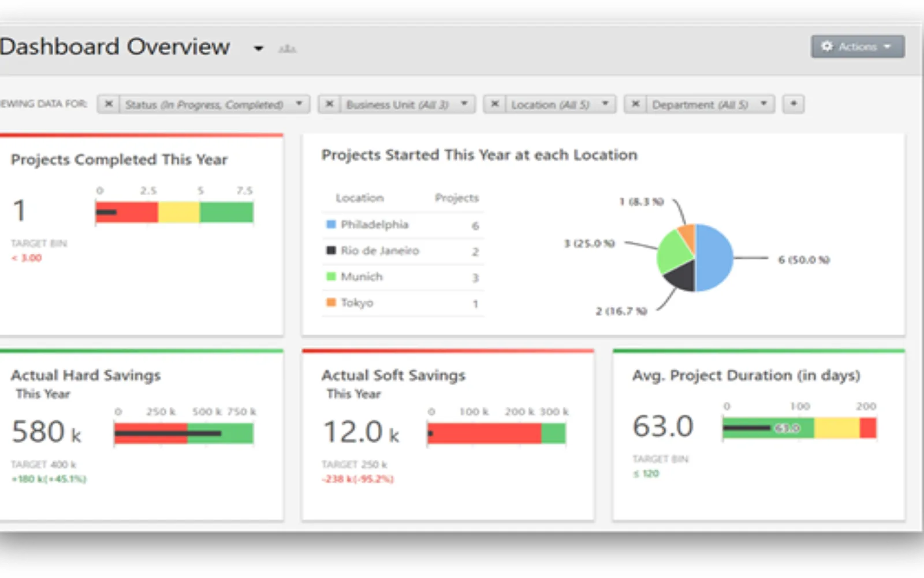Add a new filter with the plus button

(793, 104)
